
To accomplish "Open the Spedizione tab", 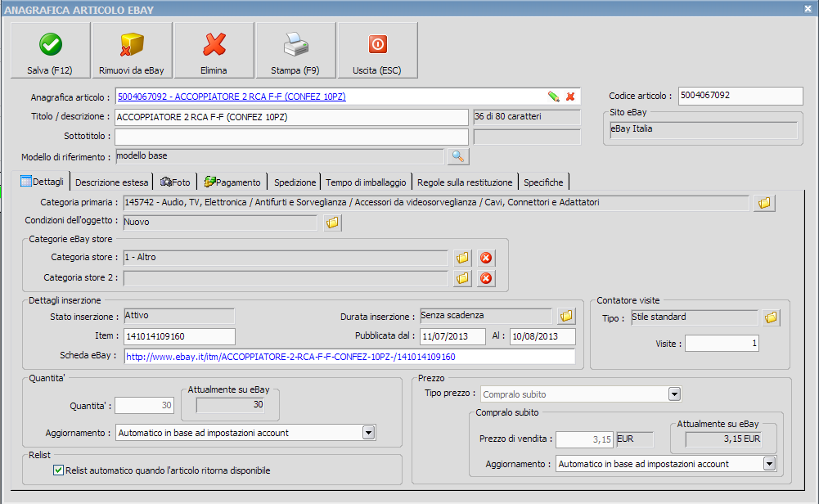I will [x=295, y=182].
